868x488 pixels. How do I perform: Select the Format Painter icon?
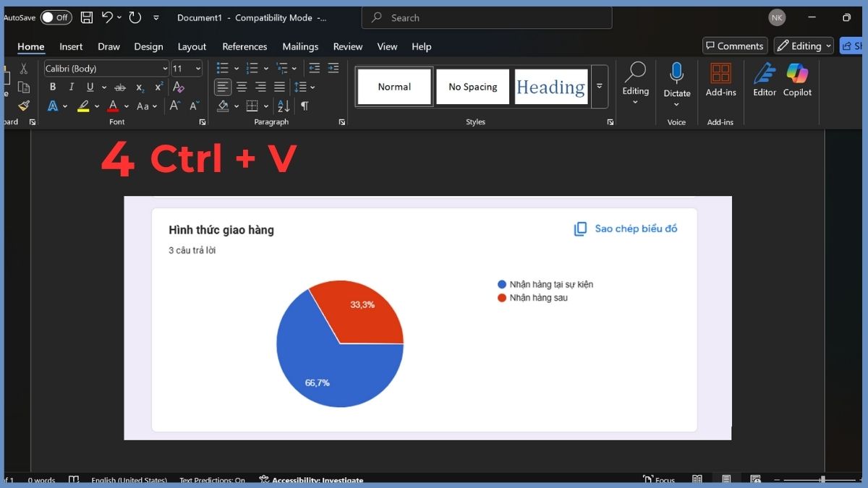pos(22,105)
